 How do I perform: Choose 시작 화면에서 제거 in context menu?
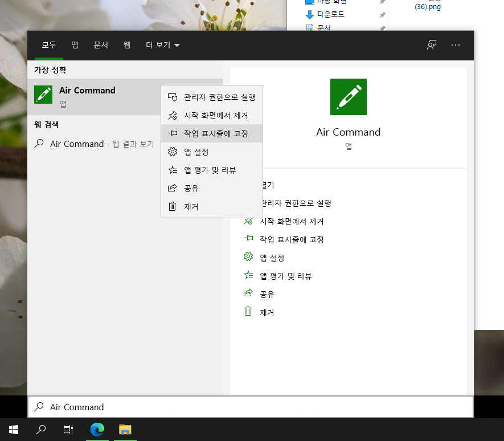click(212, 116)
